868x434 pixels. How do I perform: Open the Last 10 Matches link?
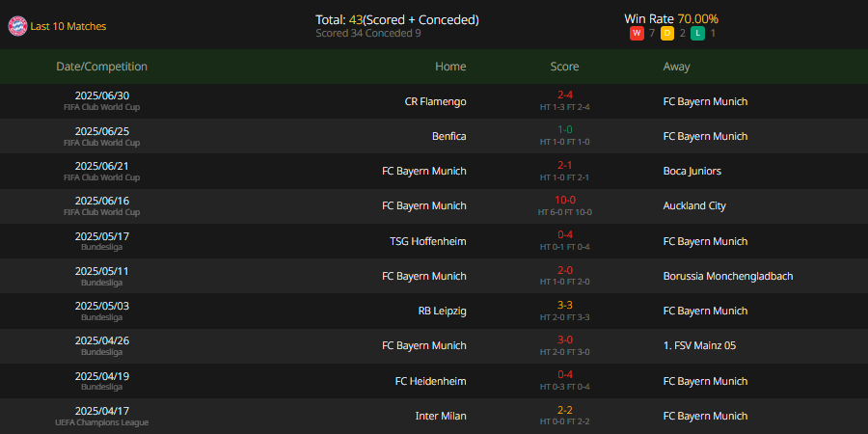[68, 26]
